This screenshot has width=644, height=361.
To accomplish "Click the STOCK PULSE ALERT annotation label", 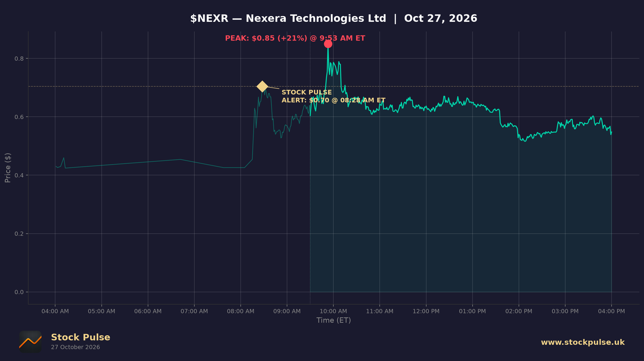I will click(333, 96).
